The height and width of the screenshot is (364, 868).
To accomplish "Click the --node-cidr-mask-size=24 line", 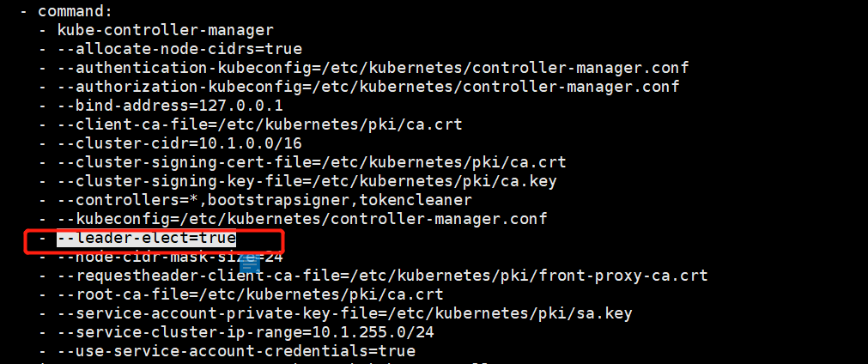I will coord(170,258).
